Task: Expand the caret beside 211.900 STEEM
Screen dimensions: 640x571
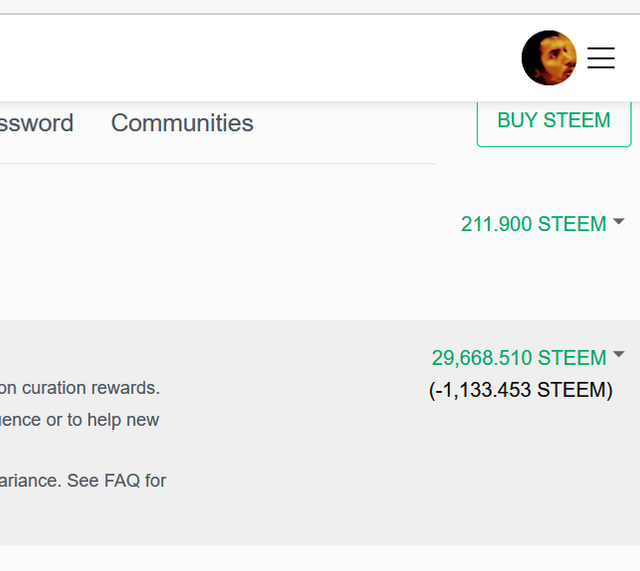Action: click(x=619, y=222)
